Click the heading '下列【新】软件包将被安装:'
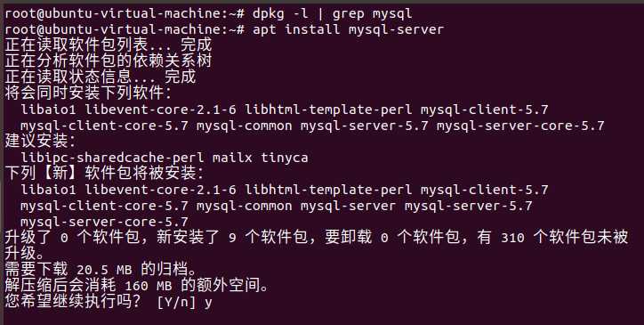 point(104,174)
